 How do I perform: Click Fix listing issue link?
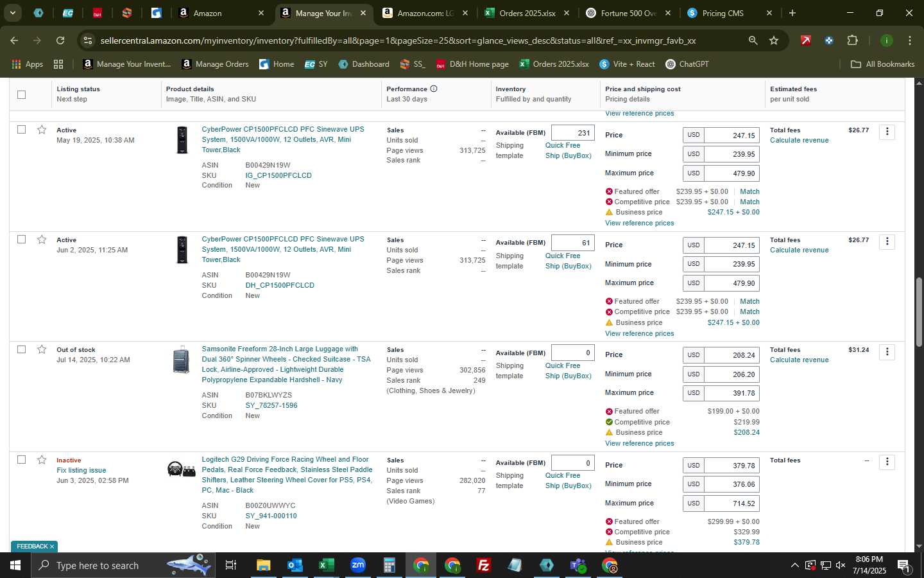(x=81, y=470)
